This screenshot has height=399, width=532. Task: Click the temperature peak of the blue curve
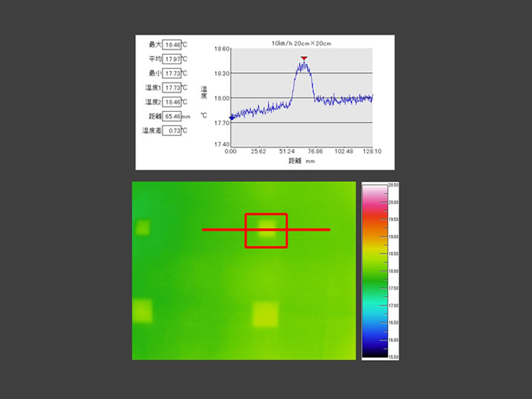tap(304, 62)
